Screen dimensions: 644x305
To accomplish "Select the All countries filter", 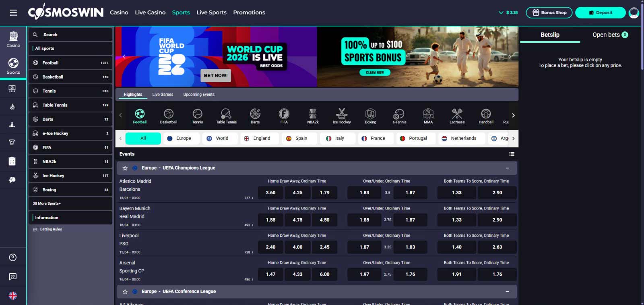I will 143,138.
